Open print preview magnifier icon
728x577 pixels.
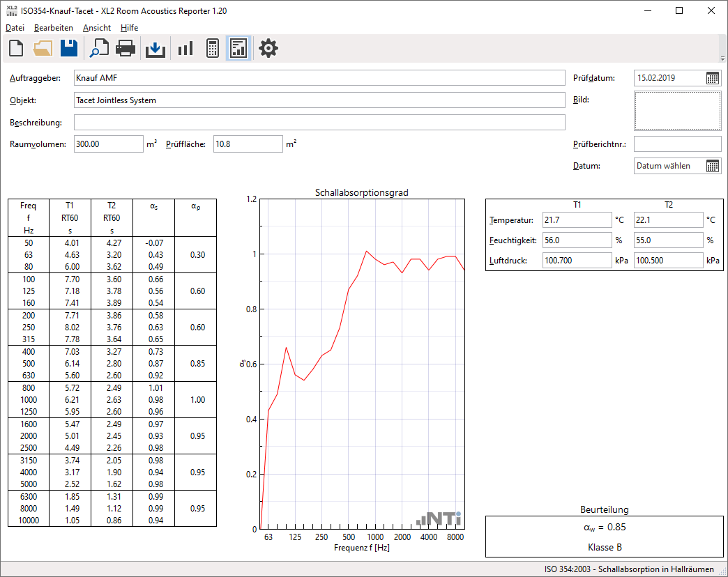click(x=98, y=48)
